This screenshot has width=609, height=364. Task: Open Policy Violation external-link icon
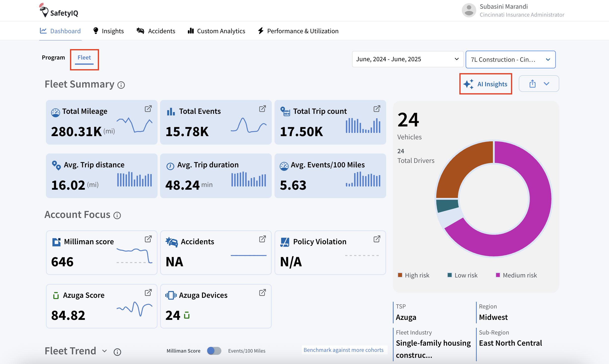click(377, 239)
